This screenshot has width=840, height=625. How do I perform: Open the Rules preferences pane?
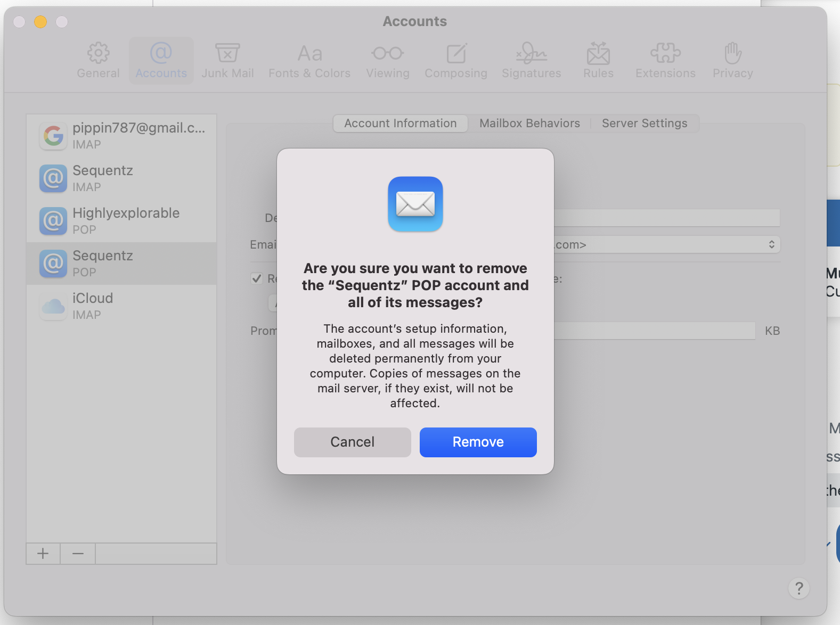pos(598,61)
